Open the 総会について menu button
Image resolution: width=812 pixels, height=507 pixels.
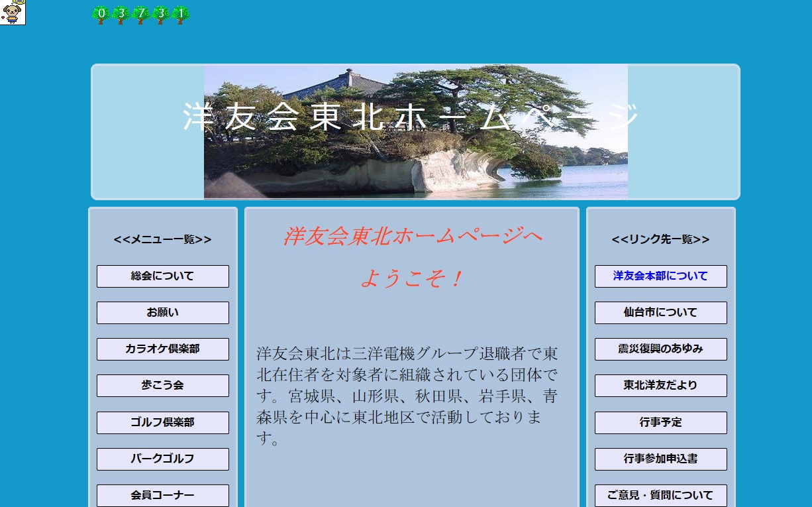(163, 276)
